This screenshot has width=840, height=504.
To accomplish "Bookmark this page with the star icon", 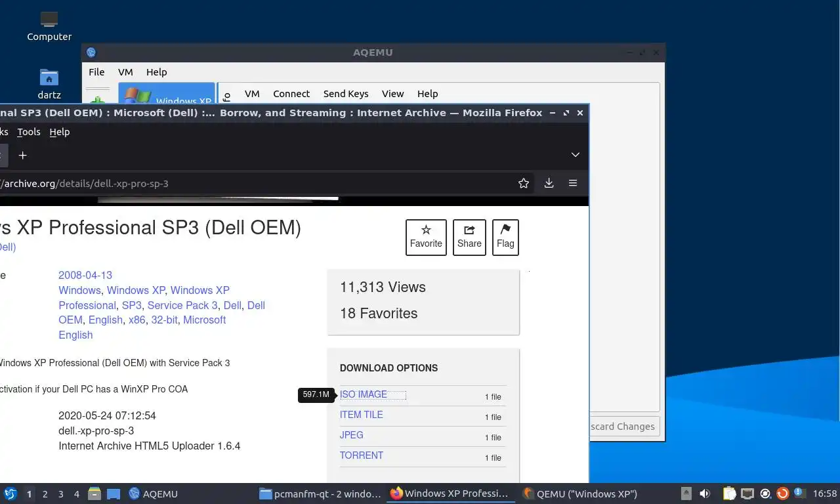I will (524, 183).
